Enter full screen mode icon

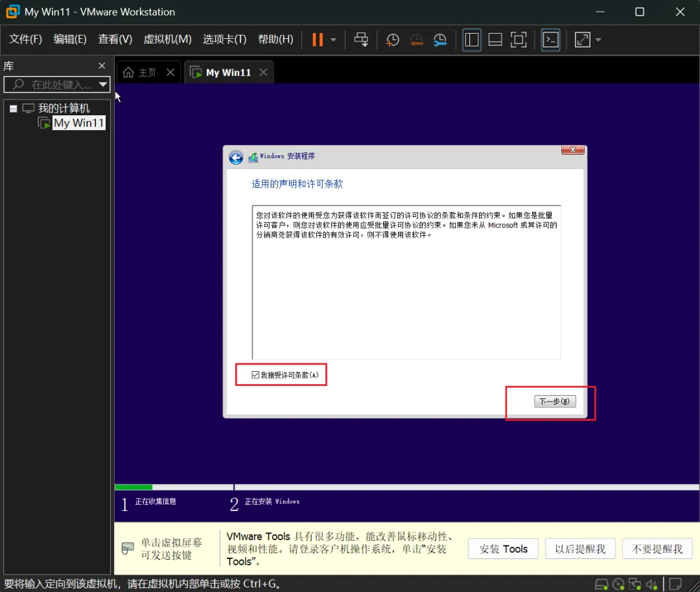tap(519, 40)
